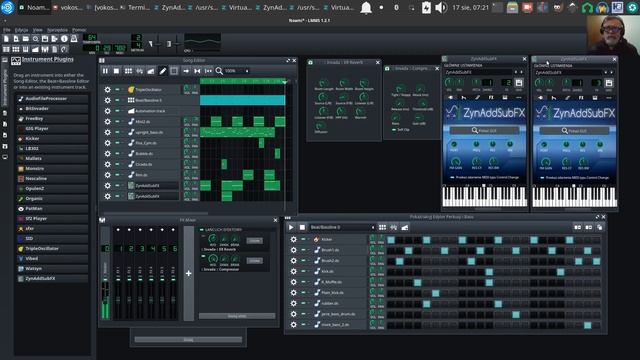
Task: Open Controls for the Invada Compressor effect
Action: pyautogui.click(x=254, y=261)
